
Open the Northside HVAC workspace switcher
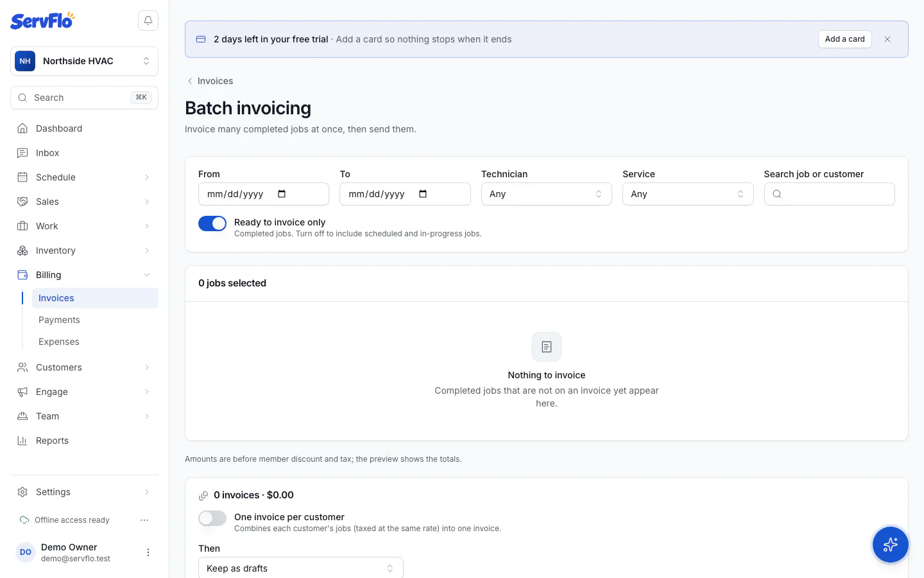[x=84, y=61]
